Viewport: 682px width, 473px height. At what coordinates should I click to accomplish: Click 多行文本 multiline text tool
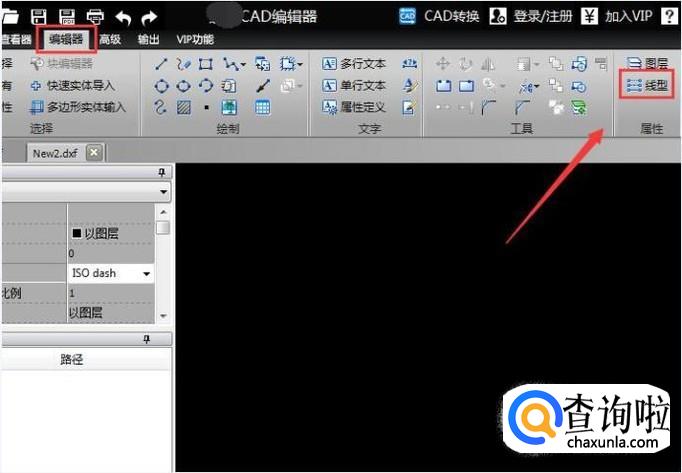(x=354, y=64)
